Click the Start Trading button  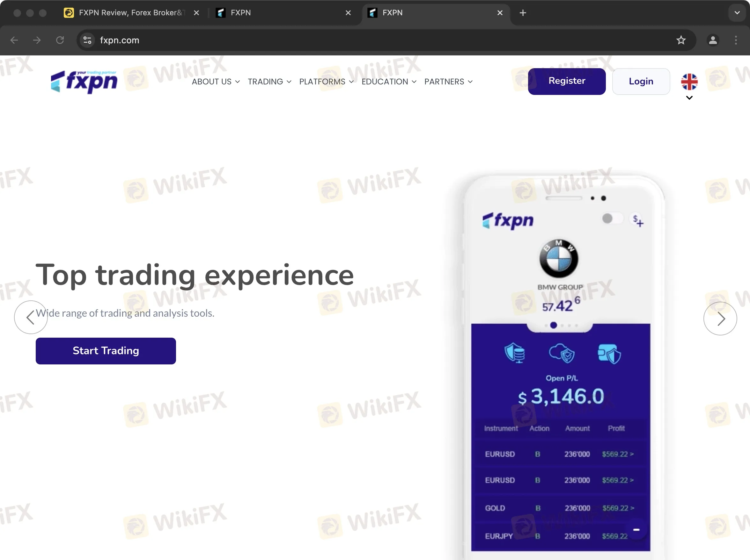coord(105,351)
